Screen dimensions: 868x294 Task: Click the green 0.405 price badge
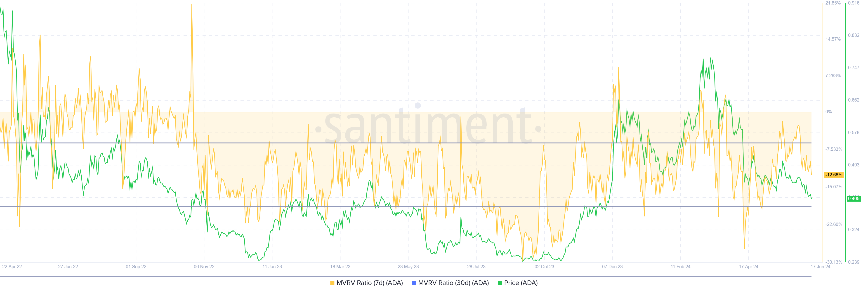click(854, 199)
